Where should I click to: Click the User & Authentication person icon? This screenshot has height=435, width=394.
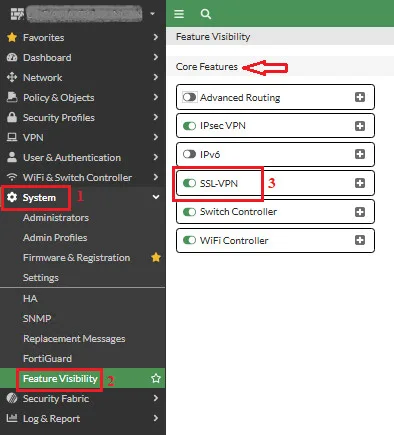pyautogui.click(x=12, y=157)
